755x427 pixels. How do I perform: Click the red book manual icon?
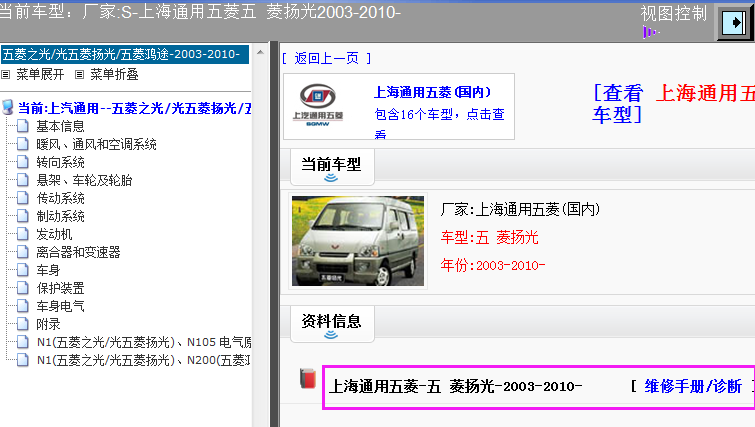point(308,378)
